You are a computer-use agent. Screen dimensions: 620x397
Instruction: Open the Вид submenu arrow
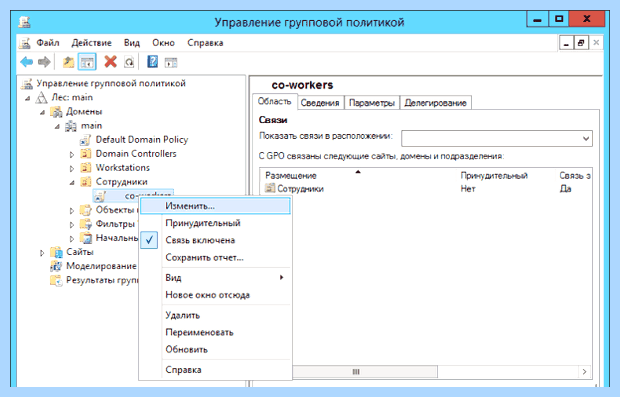click(282, 277)
